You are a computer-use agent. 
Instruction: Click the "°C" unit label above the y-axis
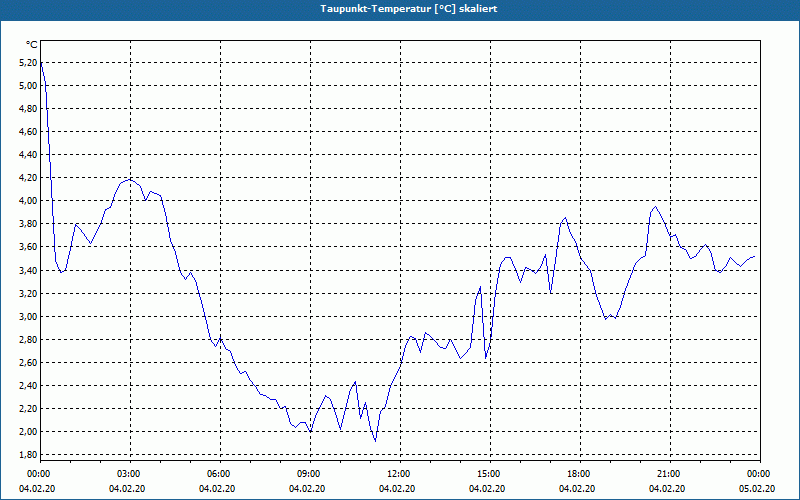tap(32, 45)
